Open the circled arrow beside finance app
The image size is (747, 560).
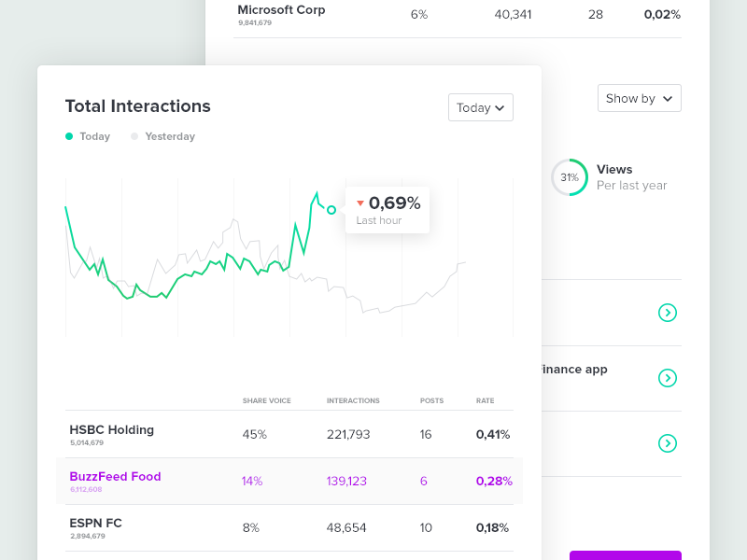[x=667, y=378]
